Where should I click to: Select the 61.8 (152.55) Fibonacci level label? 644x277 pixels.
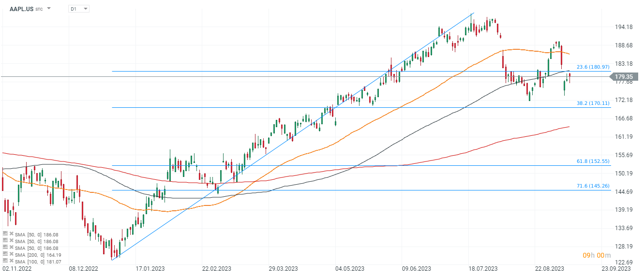[x=593, y=161]
